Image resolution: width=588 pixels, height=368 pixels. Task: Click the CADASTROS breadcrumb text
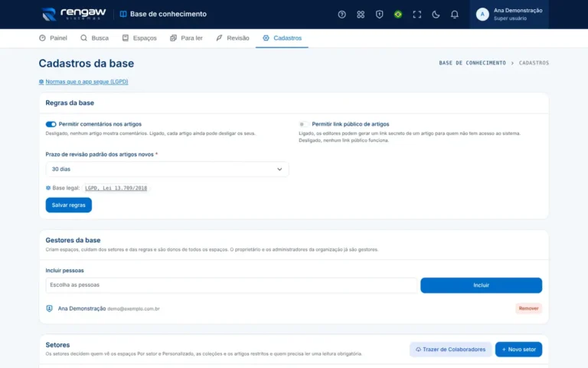(534, 63)
